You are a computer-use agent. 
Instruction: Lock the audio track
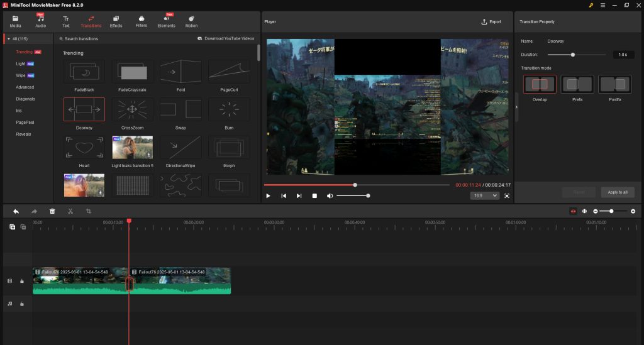22,304
